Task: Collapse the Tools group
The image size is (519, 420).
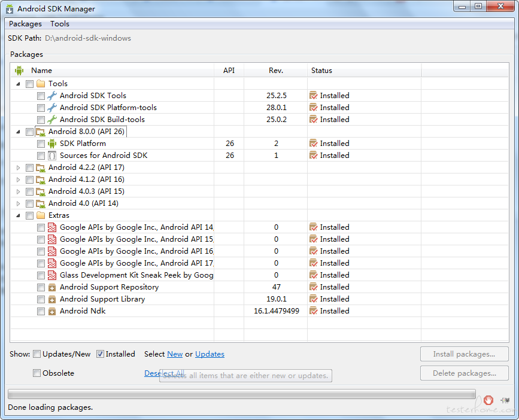Action: point(18,84)
